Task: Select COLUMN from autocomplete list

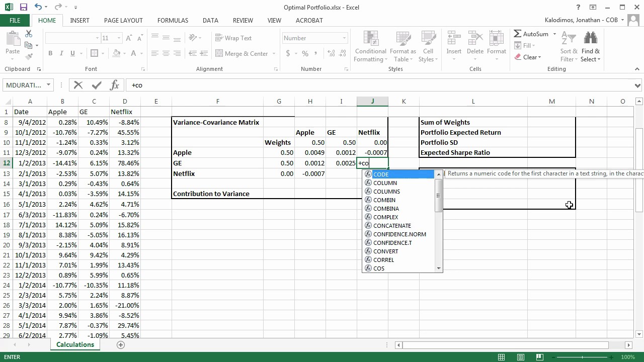Action: [x=399, y=183]
